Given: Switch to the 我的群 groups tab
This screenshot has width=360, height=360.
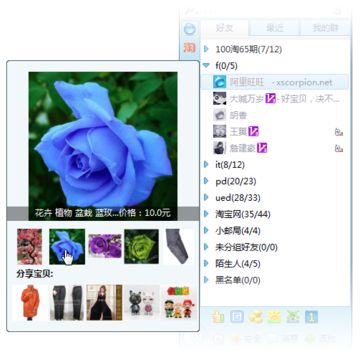Looking at the screenshot, I should (x=325, y=28).
